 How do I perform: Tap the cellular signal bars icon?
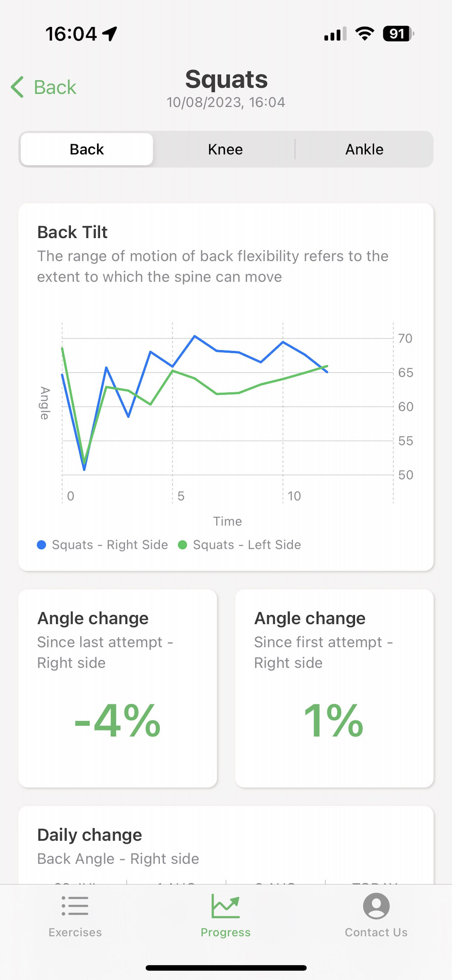[335, 34]
